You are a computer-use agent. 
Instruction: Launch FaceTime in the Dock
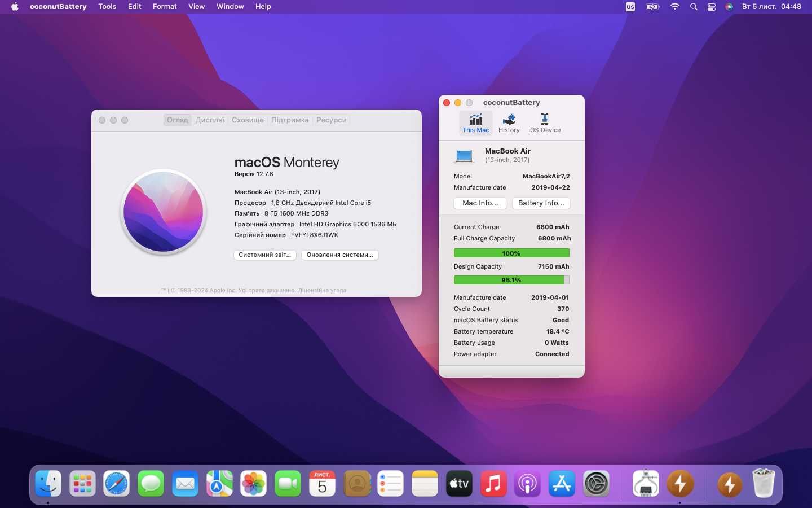click(288, 484)
